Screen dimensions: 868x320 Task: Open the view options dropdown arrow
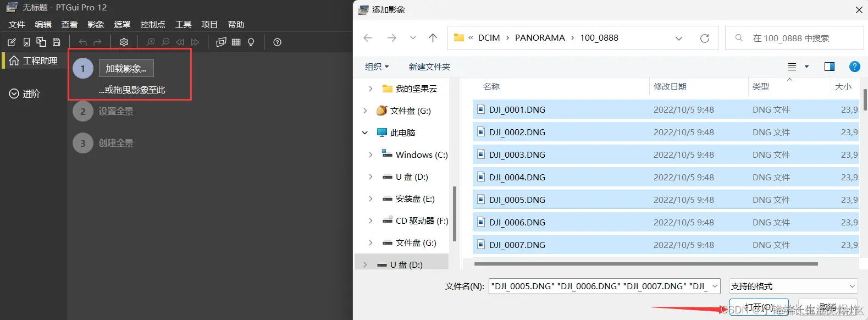click(x=807, y=67)
